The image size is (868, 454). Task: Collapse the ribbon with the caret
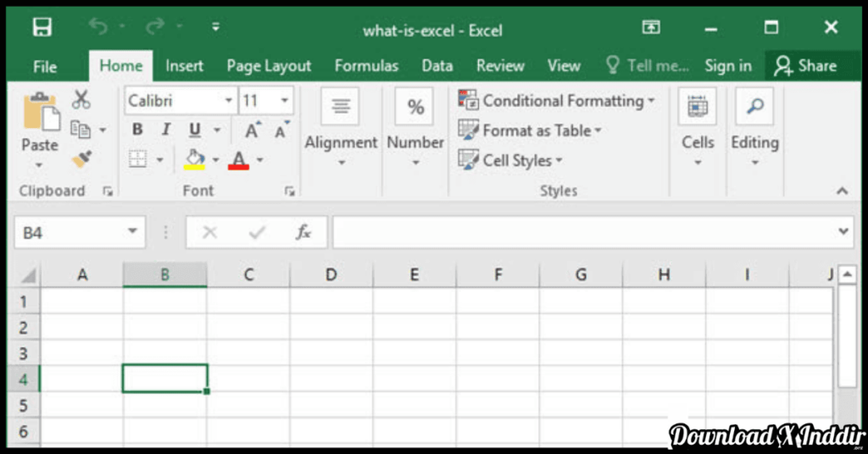pos(842,191)
